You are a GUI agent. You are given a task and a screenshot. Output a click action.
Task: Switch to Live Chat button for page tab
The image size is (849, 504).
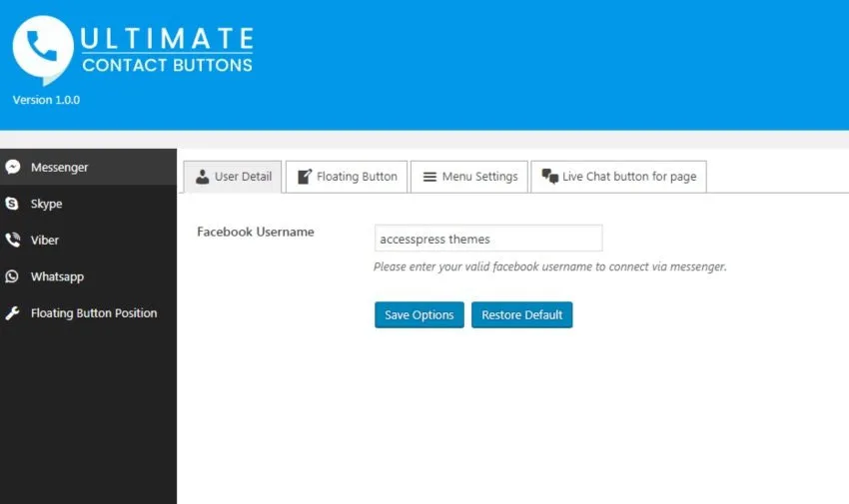coord(619,177)
